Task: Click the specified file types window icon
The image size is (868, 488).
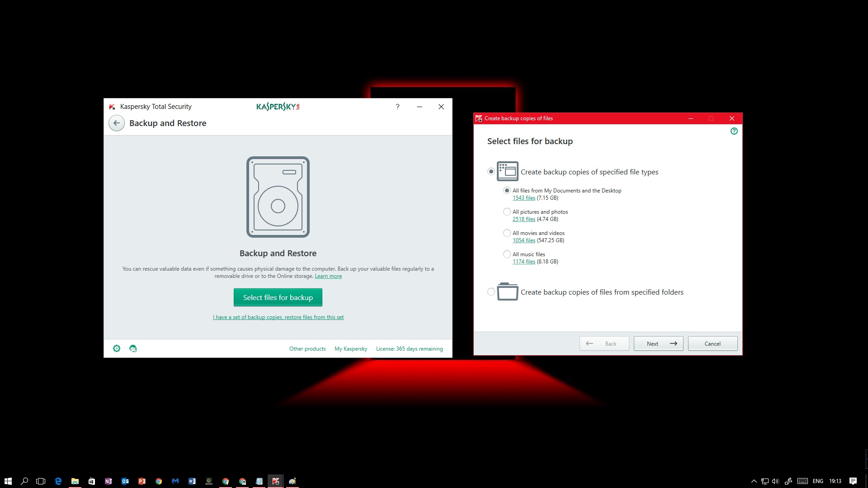Action: pyautogui.click(x=508, y=171)
